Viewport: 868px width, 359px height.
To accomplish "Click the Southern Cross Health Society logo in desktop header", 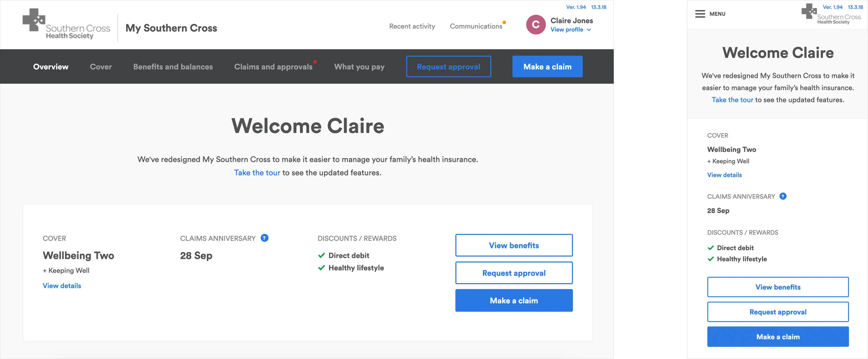I will 66,24.
